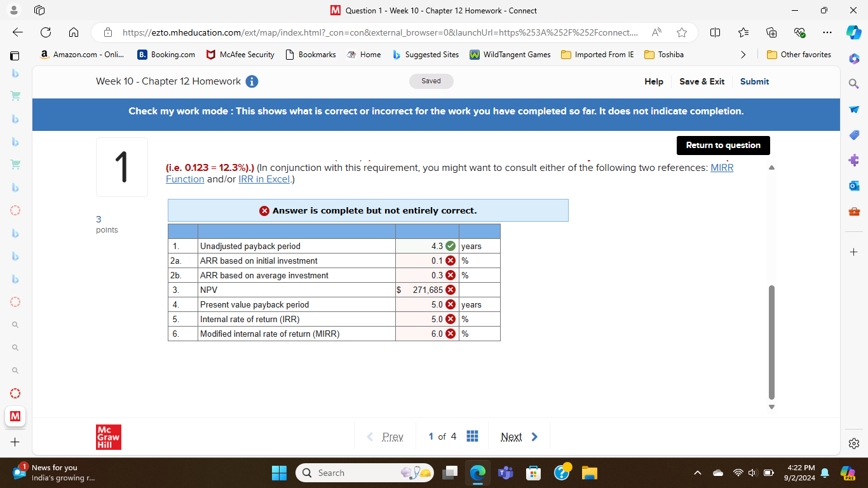868x488 pixels.
Task: Expand the bookmarks bar overflow chevron
Action: pos(743,55)
